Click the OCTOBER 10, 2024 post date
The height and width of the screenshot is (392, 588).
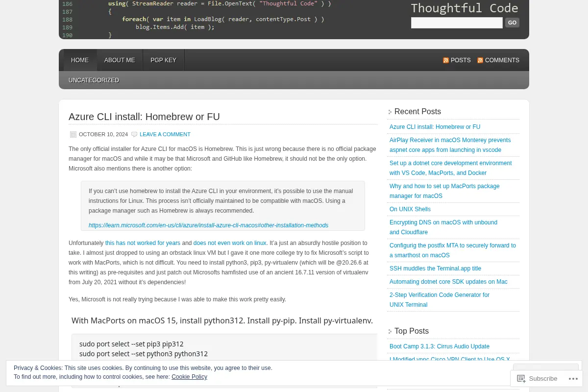pyautogui.click(x=103, y=134)
